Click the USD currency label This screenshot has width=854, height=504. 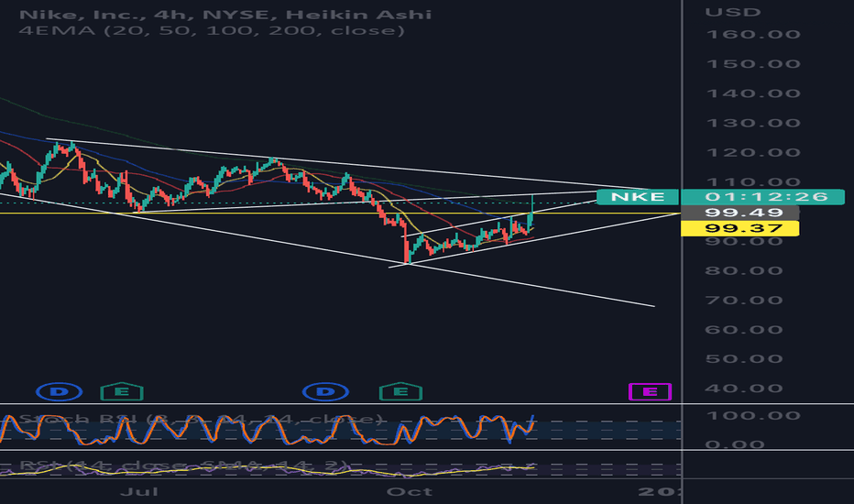(x=732, y=12)
